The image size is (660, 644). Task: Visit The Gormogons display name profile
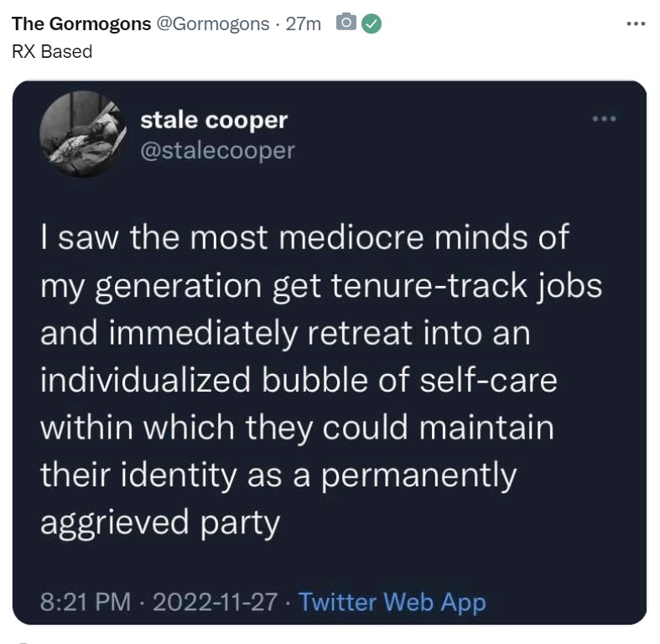(x=81, y=24)
